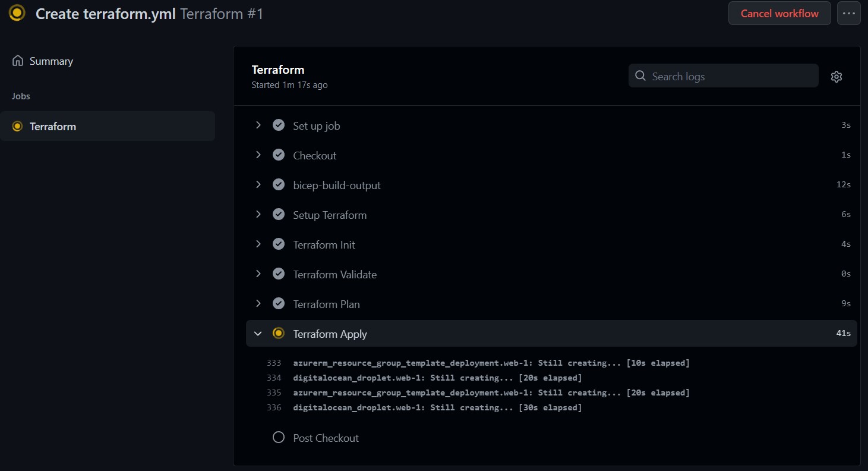Click log line number 335
The image size is (868, 471).
point(274,392)
